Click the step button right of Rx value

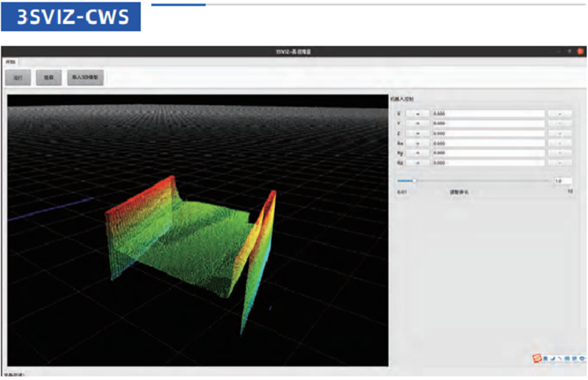coord(560,143)
